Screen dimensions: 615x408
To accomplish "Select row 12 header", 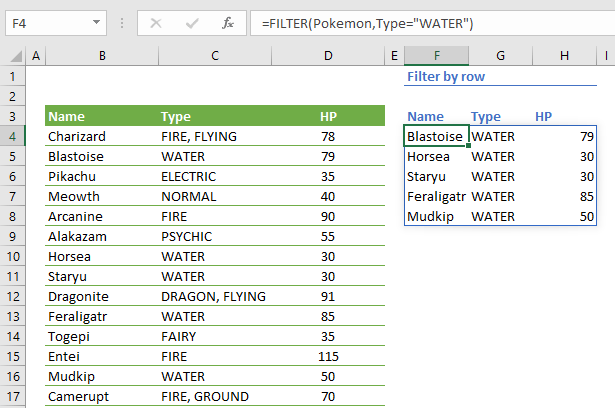I will click(x=13, y=296).
